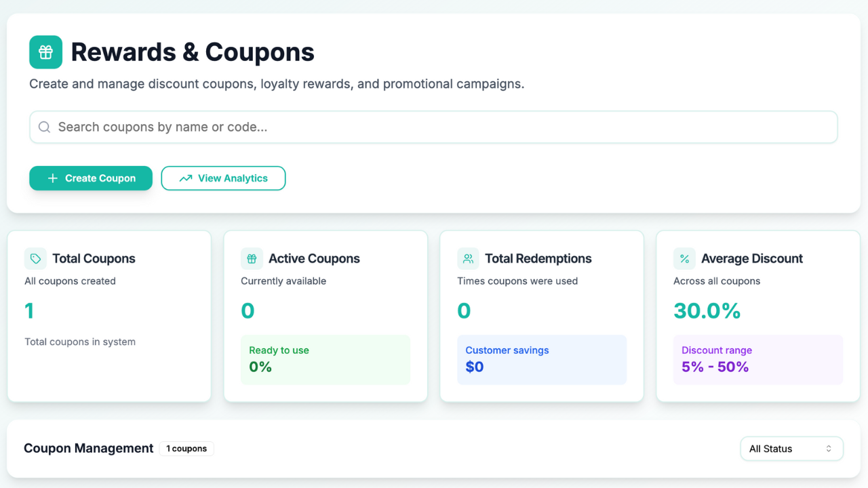Open View Analytics

click(223, 178)
